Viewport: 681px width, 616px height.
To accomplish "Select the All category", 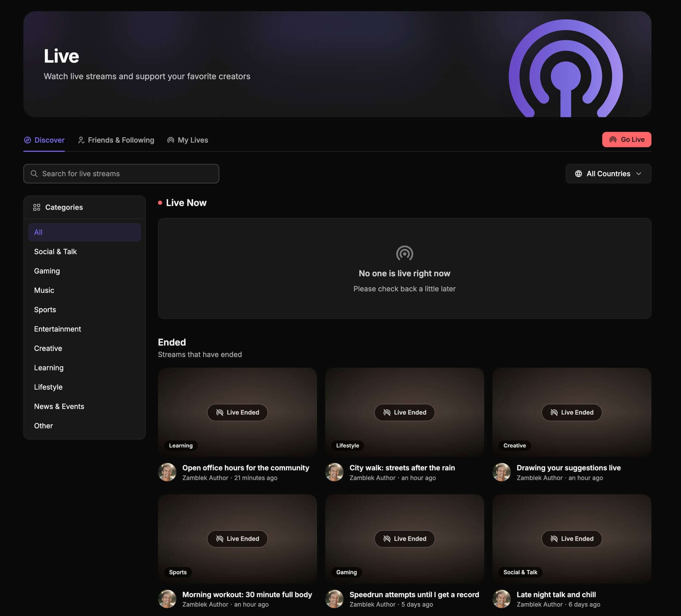I will click(84, 232).
